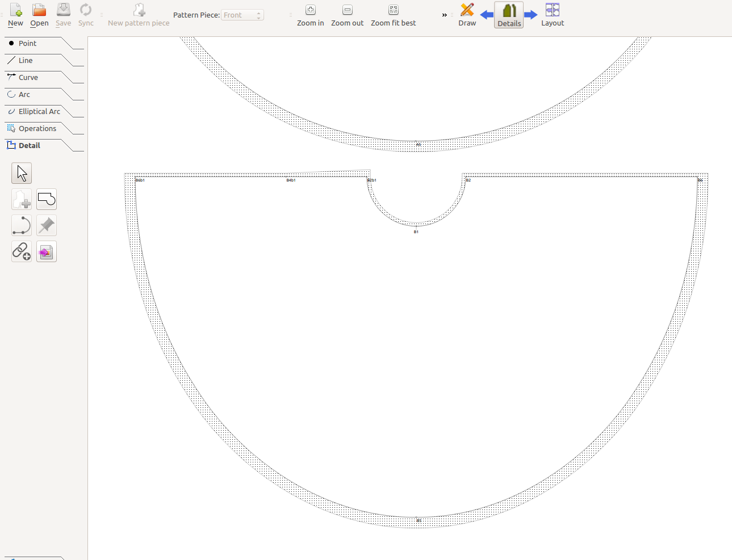Screen dimensions: 732x560
Task: Click the export details icon
Action: [47, 251]
